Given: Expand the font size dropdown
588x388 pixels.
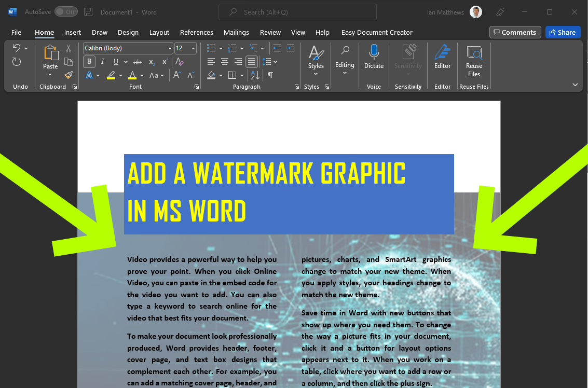Looking at the screenshot, I should pos(193,48).
